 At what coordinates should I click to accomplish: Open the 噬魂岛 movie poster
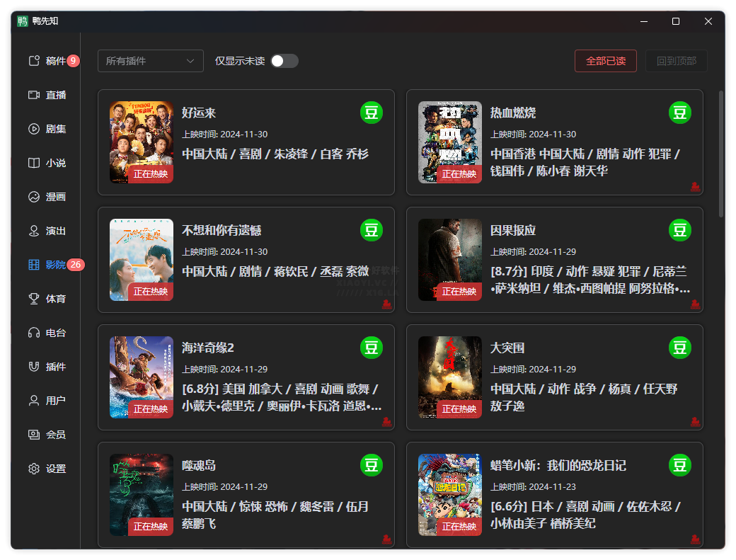[142, 495]
